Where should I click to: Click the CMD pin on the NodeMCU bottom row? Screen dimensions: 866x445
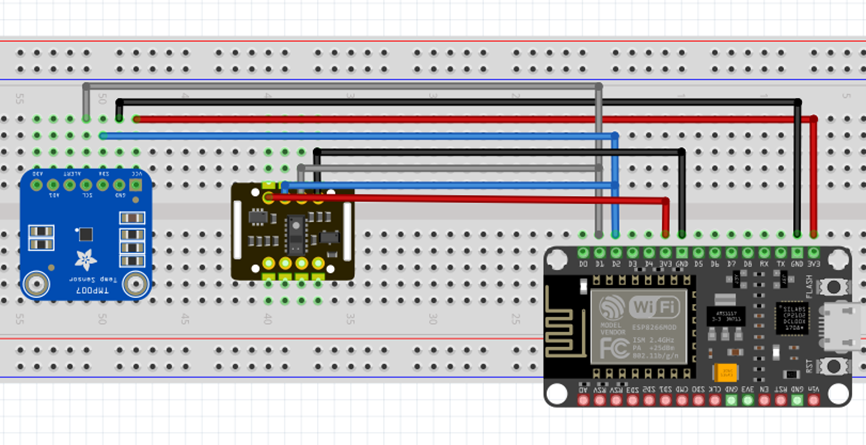tap(682, 400)
